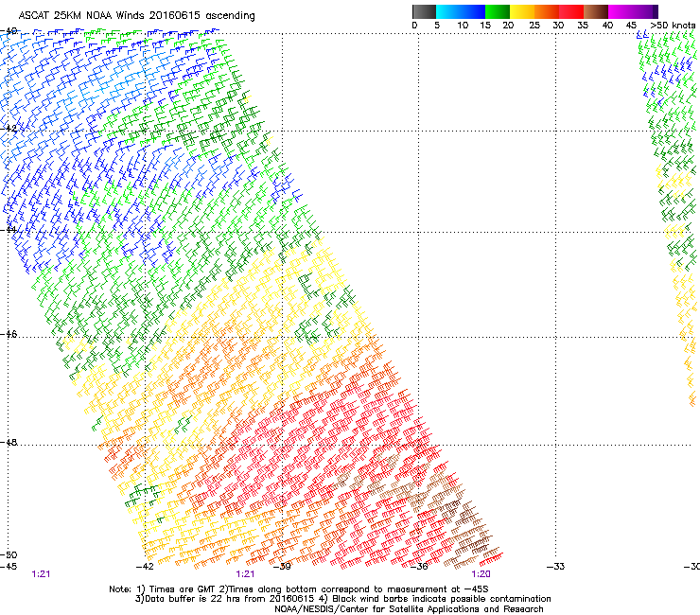
Task: Click the note about 22 hr data buffer
Action: pyautogui.click(x=342, y=599)
